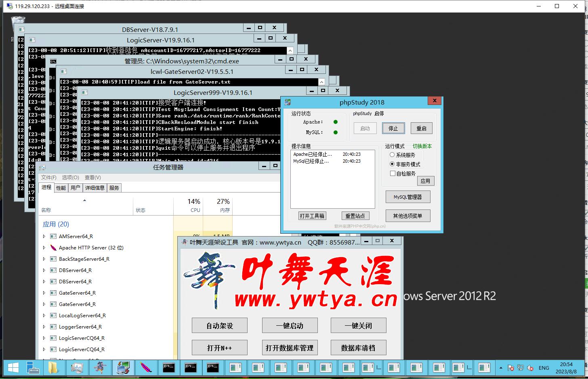Expand the LocalLogServer64_R process row
Image resolution: width=588 pixels, height=379 pixels.
[44, 315]
